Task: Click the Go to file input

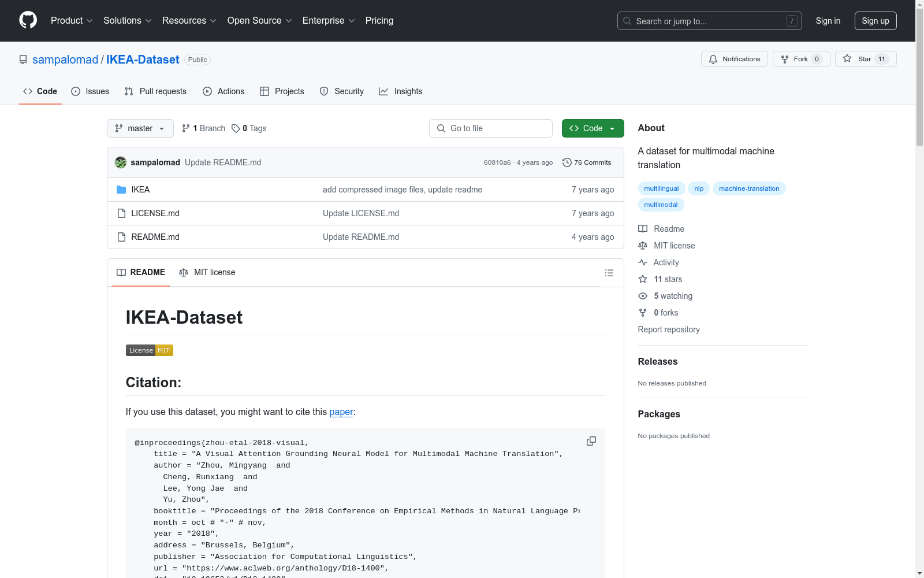Action: (x=491, y=128)
